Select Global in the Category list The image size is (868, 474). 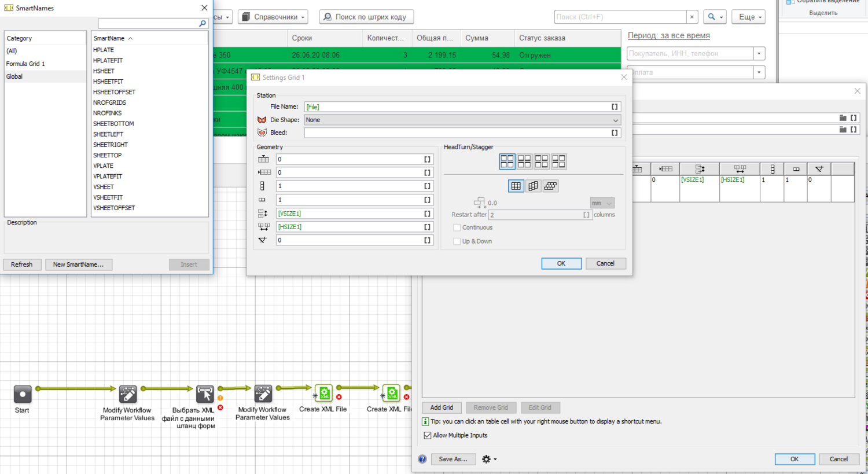point(14,76)
